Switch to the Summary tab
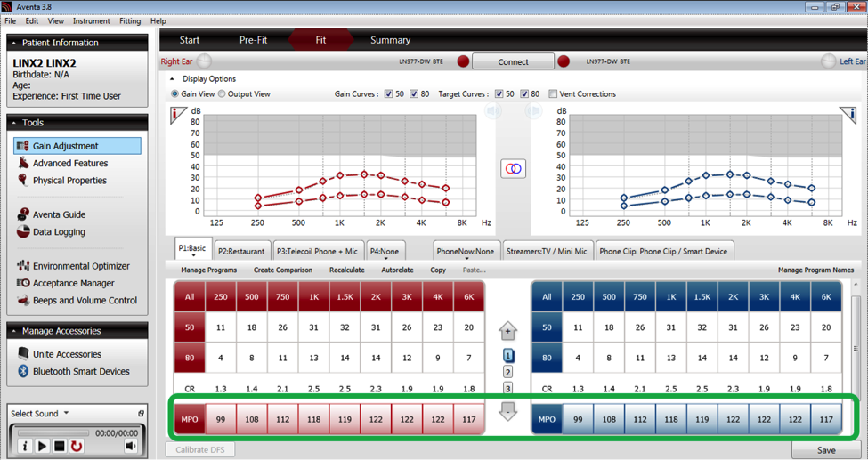 [390, 40]
